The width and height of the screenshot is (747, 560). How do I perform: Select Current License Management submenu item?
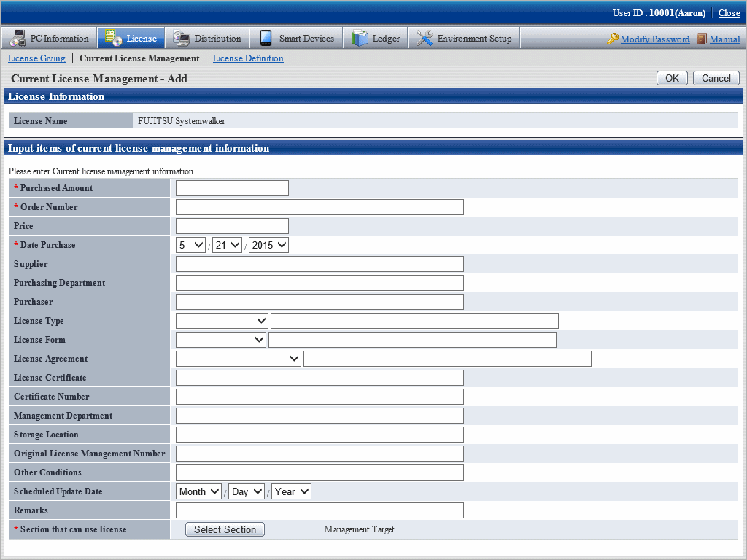[x=139, y=58]
